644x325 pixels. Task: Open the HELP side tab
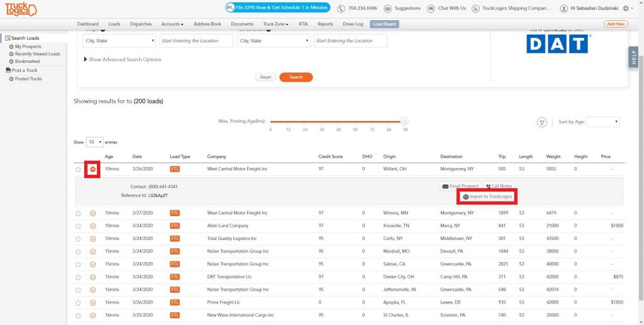coord(634,57)
